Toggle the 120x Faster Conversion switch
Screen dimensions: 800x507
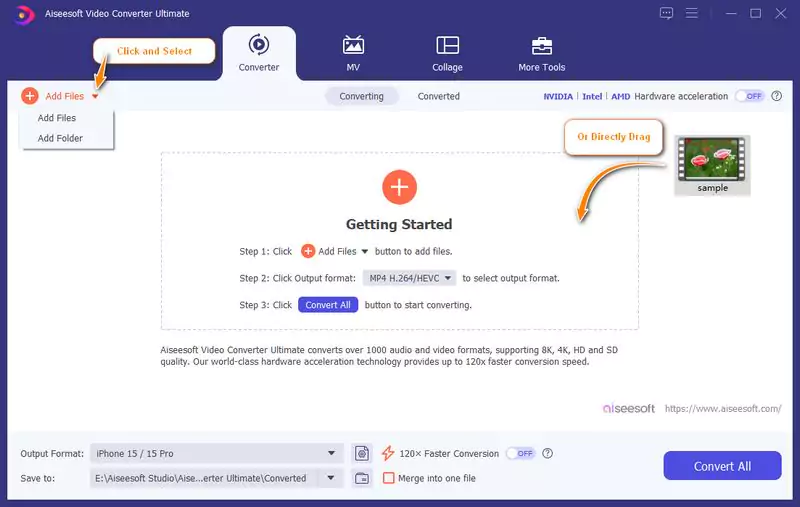[x=520, y=453]
